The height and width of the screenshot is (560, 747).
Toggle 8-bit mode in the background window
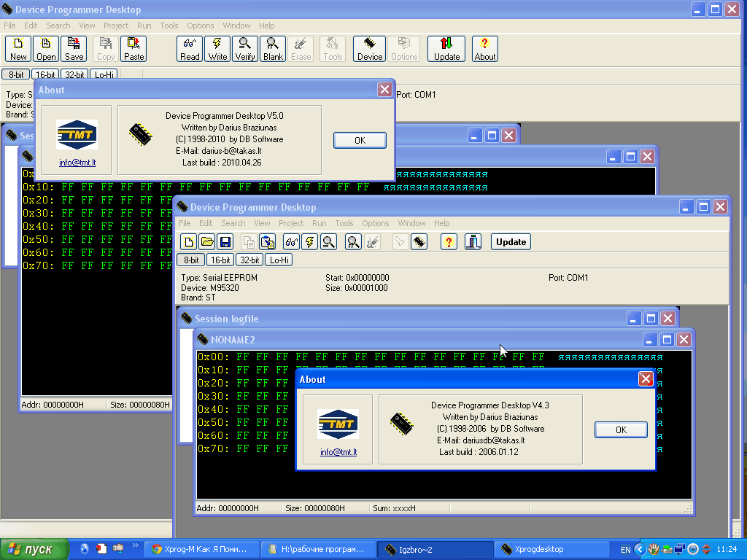click(16, 75)
